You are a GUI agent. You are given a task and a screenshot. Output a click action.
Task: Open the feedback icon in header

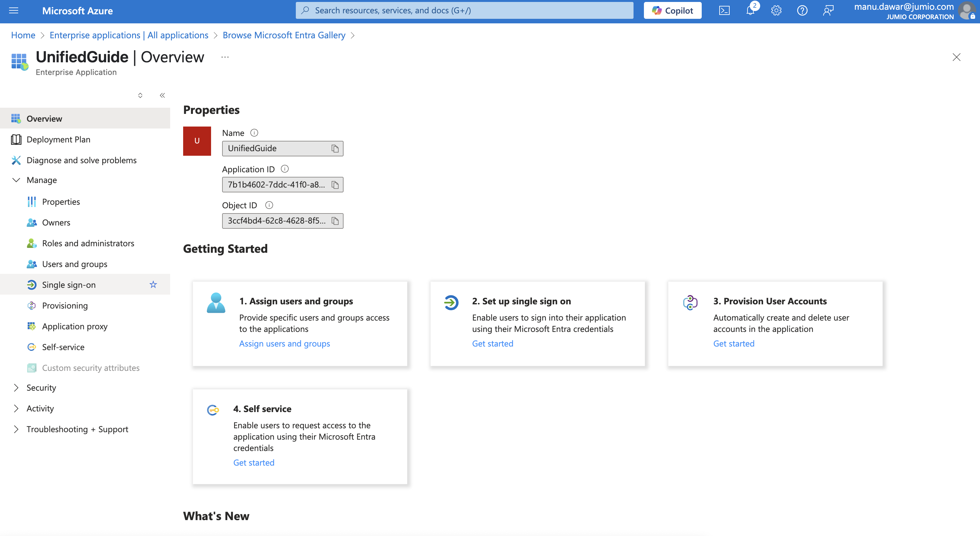(828, 11)
